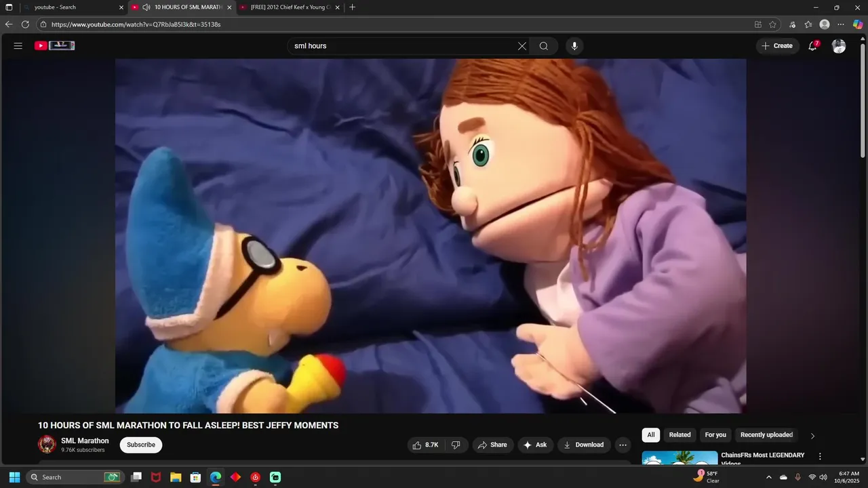
Task: Open weather widget showing 58°F Clear
Action: point(706,477)
